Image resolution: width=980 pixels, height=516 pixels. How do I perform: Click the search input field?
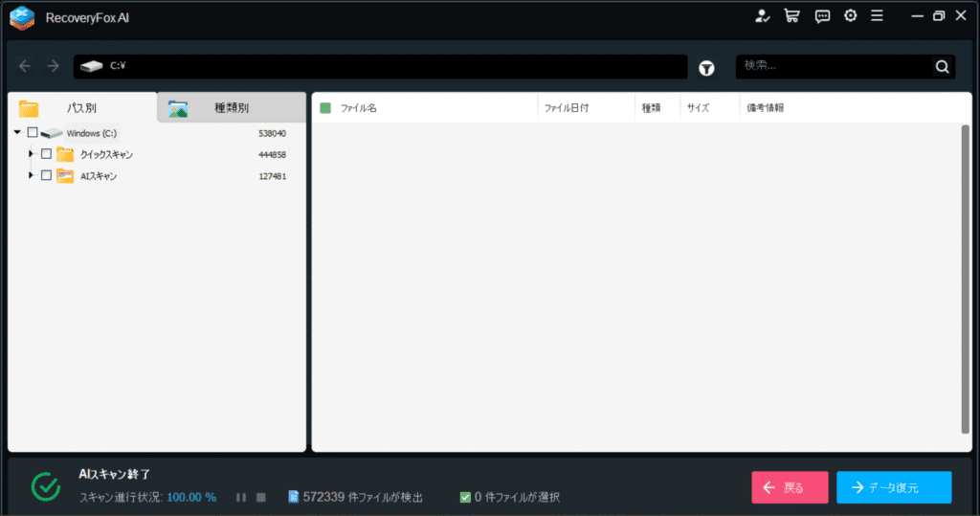pyautogui.click(x=835, y=66)
